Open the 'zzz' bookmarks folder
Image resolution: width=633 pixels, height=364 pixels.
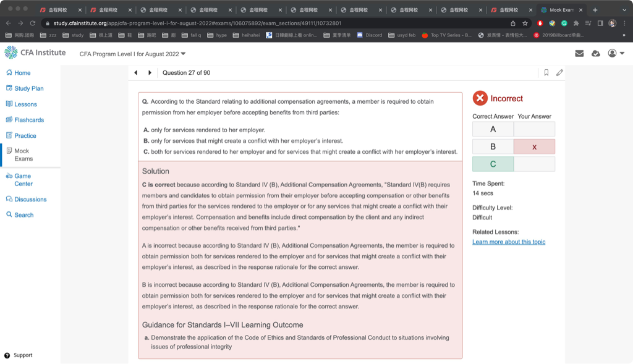coord(48,35)
